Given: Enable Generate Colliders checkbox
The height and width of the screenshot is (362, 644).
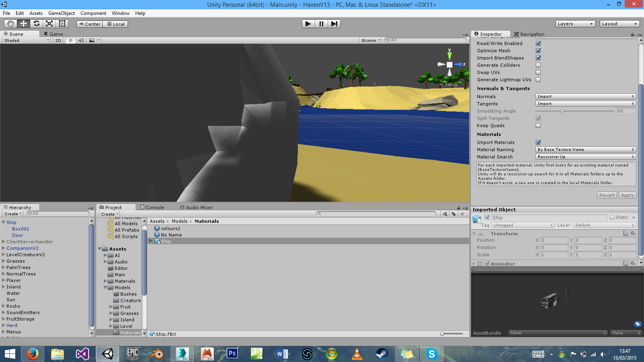Looking at the screenshot, I should click(538, 65).
